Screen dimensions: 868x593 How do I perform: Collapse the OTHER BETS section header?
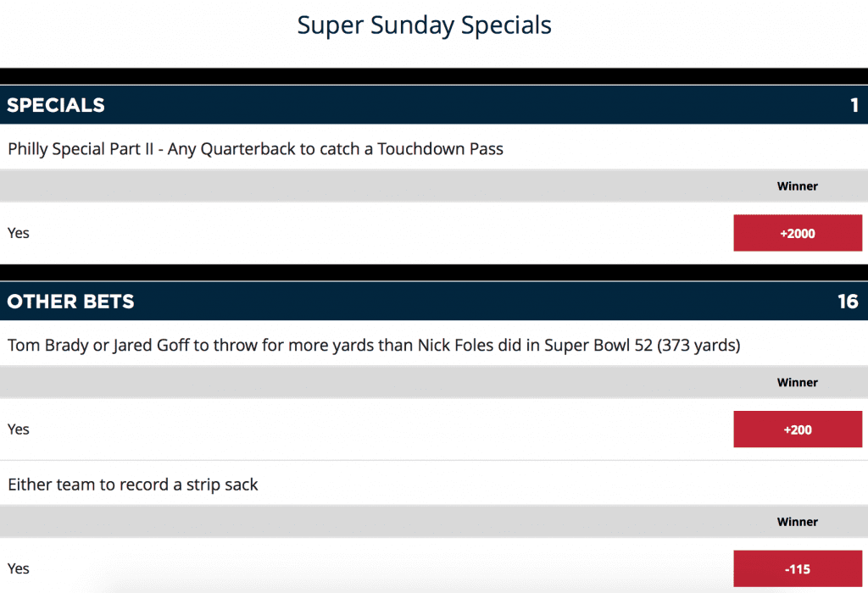434,301
